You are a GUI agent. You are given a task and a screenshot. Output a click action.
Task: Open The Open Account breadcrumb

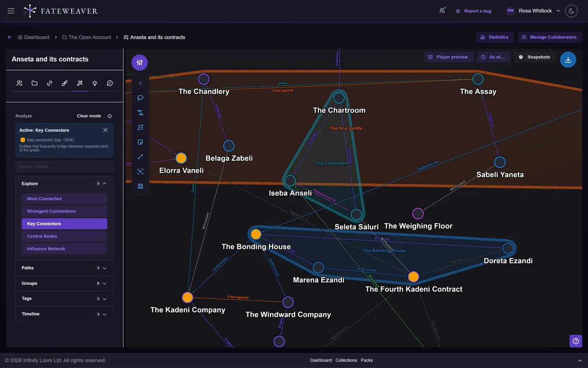coord(87,37)
